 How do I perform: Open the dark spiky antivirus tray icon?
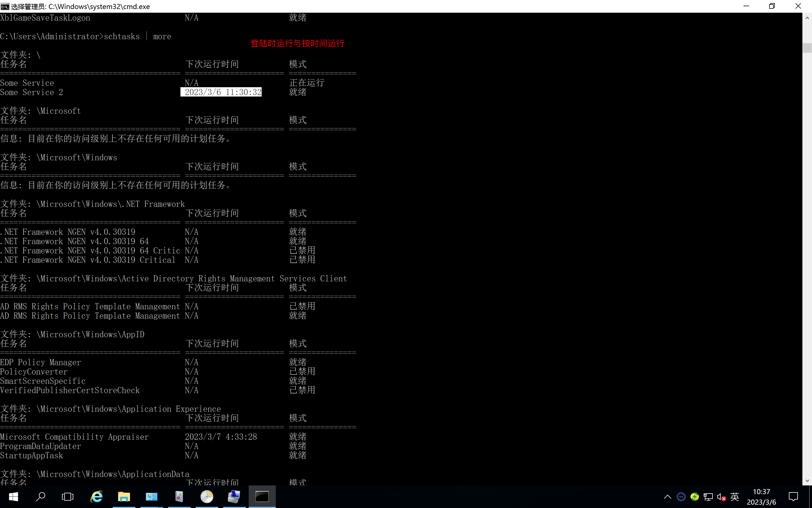click(681, 497)
